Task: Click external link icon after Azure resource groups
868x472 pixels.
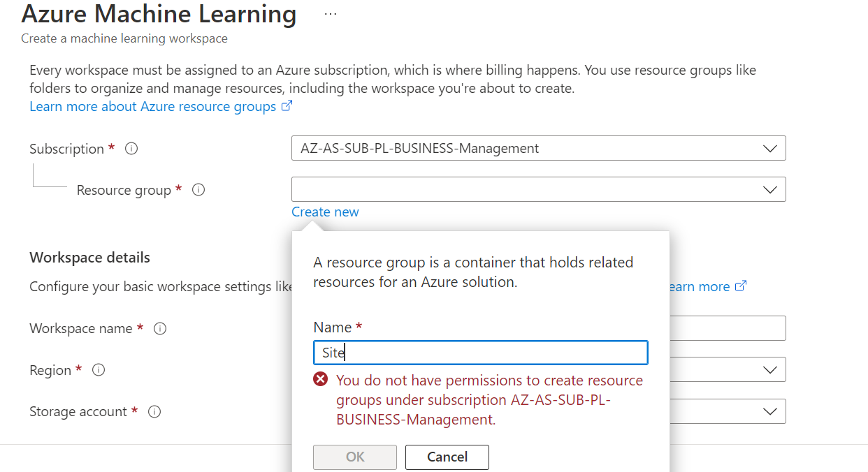Action: (287, 106)
